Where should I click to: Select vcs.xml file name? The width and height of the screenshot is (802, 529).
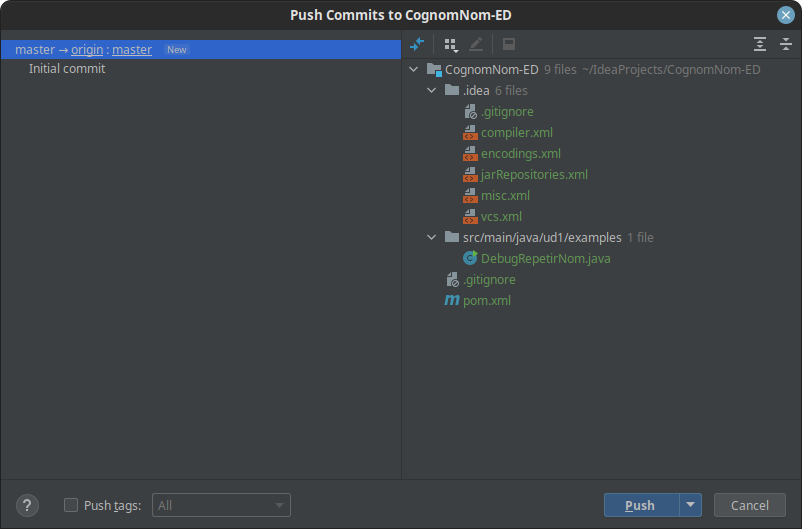tap(501, 216)
